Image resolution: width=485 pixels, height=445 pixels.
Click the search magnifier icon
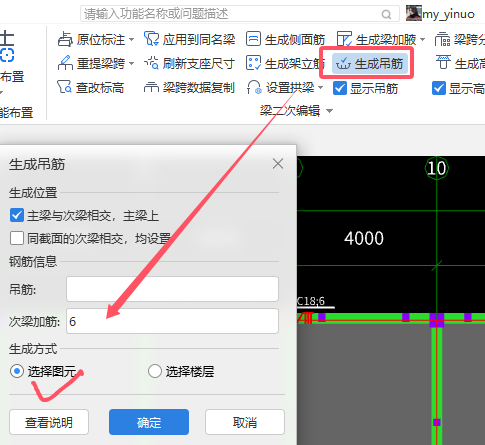click(386, 14)
